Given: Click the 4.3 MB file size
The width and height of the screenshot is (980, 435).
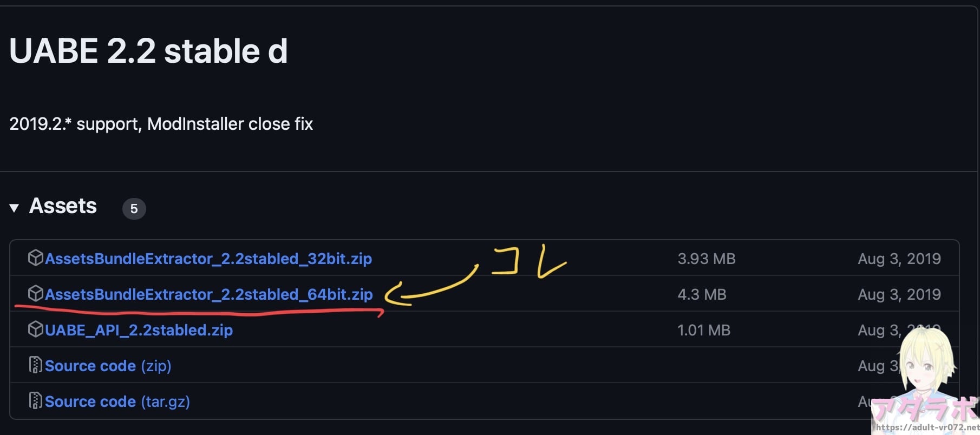Looking at the screenshot, I should [x=702, y=294].
